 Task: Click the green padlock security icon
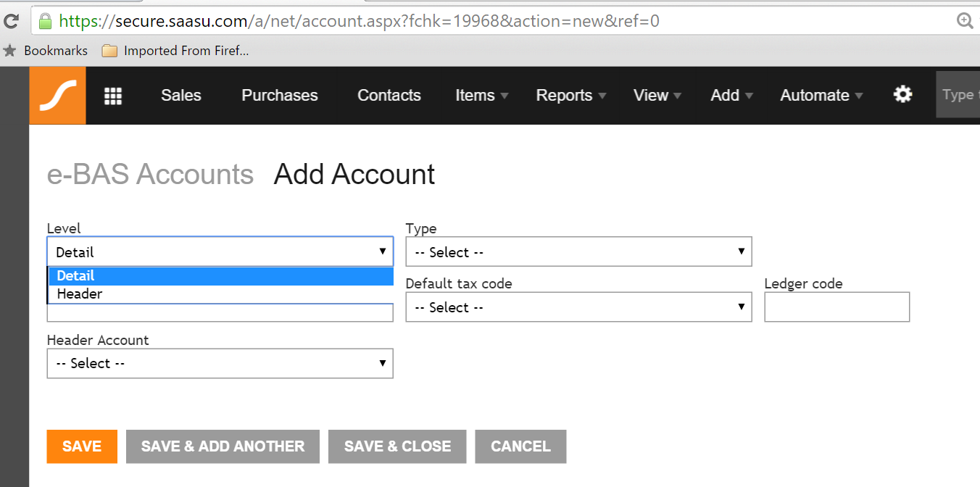tap(45, 20)
